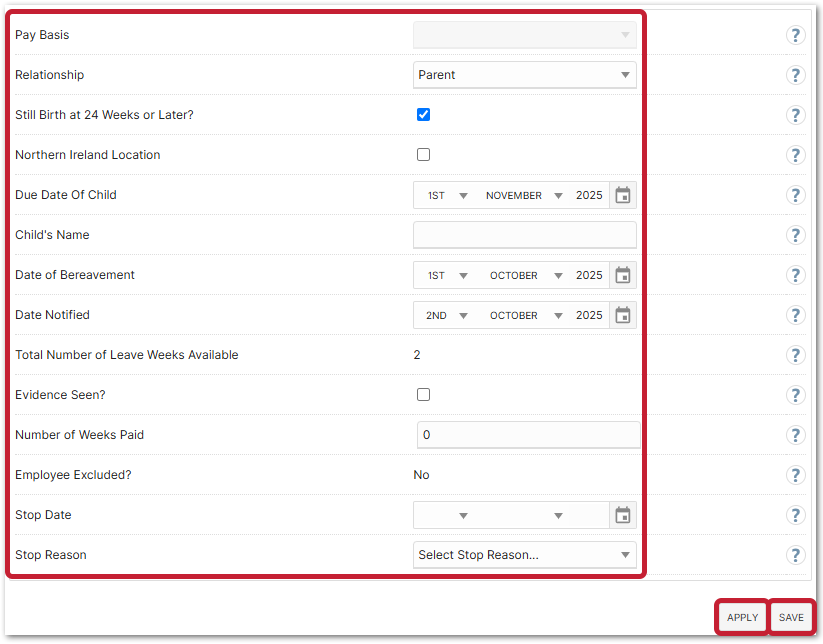The image size is (823, 644).
Task: Click help icon for Relationship row
Action: [x=796, y=75]
